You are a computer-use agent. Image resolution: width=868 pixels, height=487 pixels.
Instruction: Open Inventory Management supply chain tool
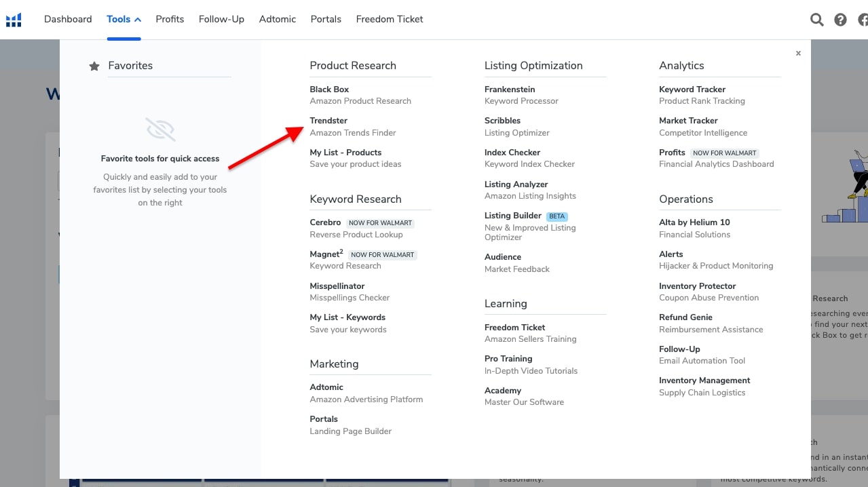tap(704, 381)
